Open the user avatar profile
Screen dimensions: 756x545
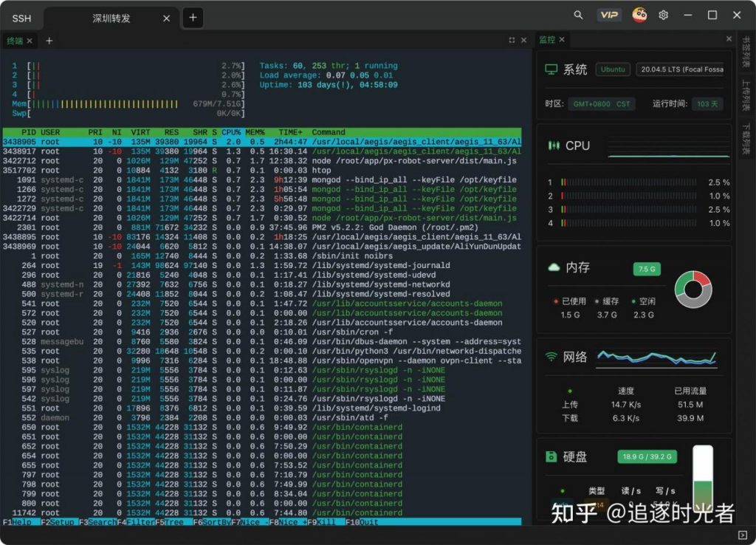coord(639,15)
